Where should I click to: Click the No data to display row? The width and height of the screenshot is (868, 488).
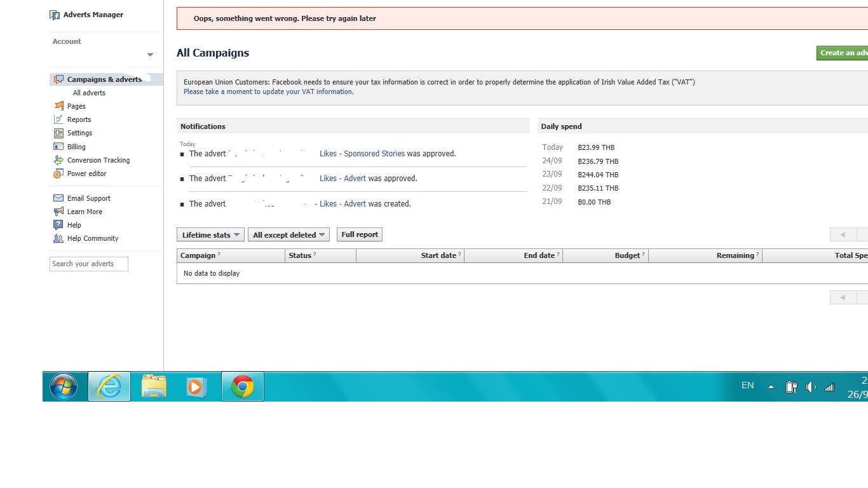point(522,273)
